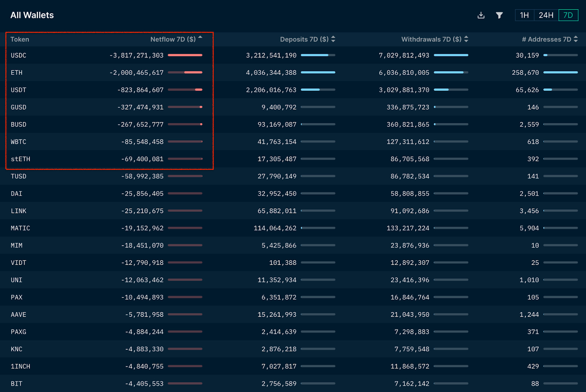
Task: Click ETH netflow value -2,000,465,617
Action: [x=137, y=73]
